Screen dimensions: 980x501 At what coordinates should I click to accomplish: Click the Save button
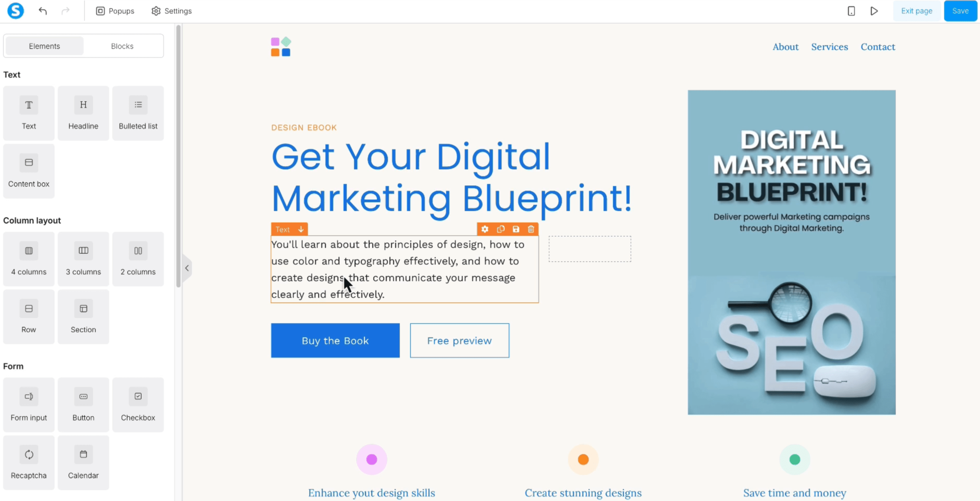click(960, 11)
